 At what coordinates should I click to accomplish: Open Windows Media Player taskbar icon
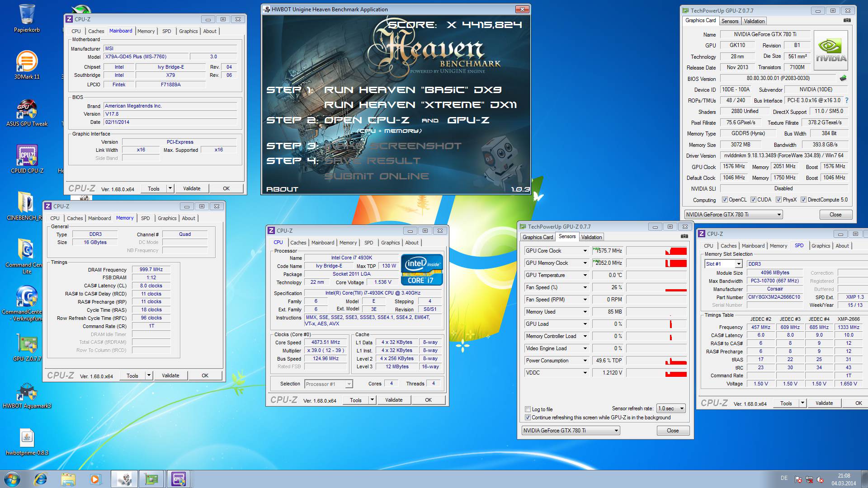pos(95,479)
